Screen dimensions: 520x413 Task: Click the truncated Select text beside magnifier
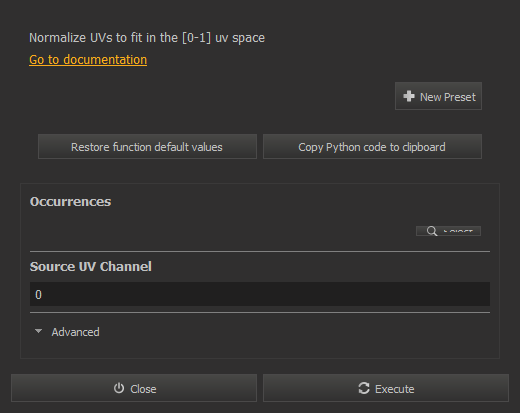pyautogui.click(x=458, y=231)
